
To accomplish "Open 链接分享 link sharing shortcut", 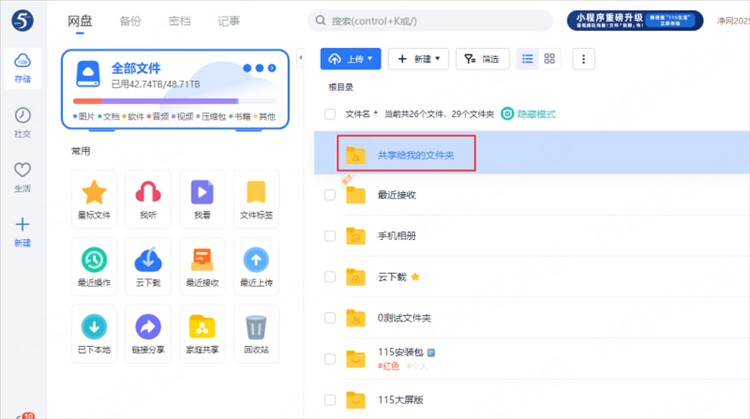I will point(148,334).
